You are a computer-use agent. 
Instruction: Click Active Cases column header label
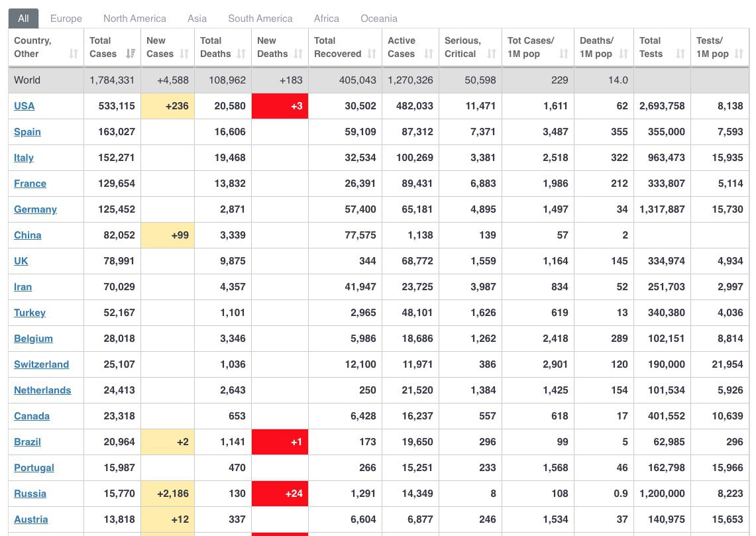pyautogui.click(x=401, y=47)
